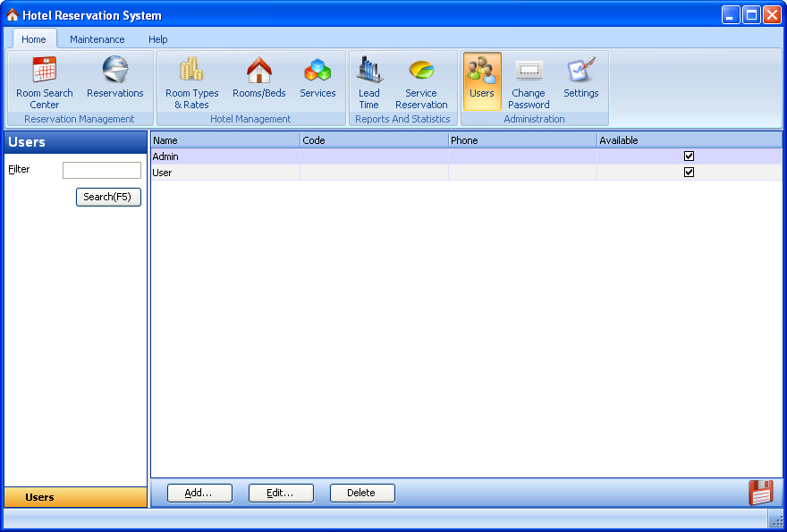The height and width of the screenshot is (532, 787).
Task: Sort the list by Name column header
Action: coord(224,140)
